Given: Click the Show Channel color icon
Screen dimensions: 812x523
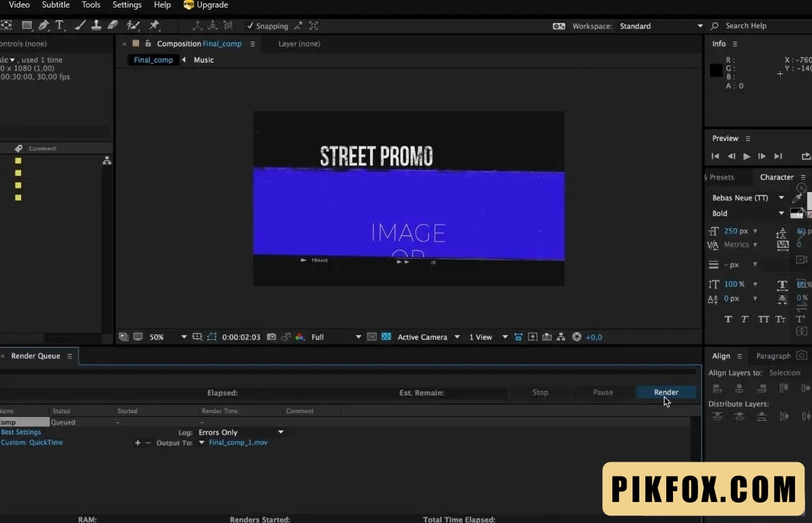Looking at the screenshot, I should 299,336.
